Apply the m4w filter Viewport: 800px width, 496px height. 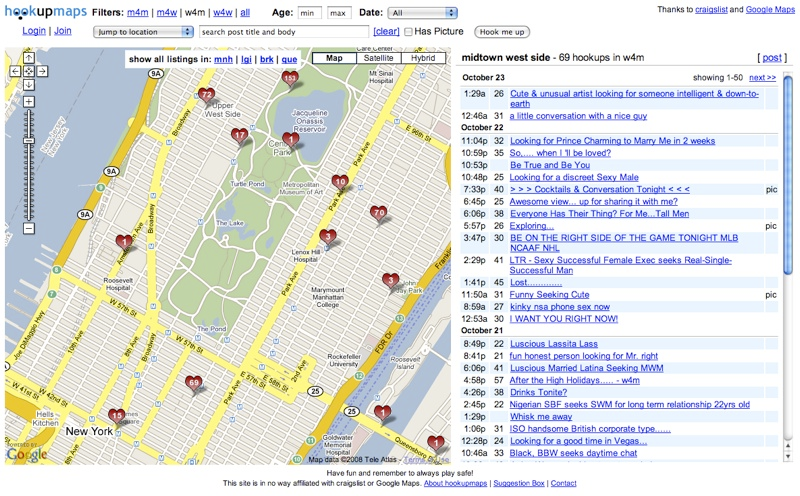(167, 13)
